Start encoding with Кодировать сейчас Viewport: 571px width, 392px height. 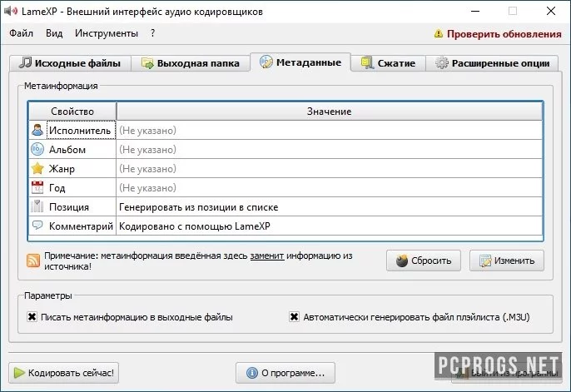click(x=64, y=373)
